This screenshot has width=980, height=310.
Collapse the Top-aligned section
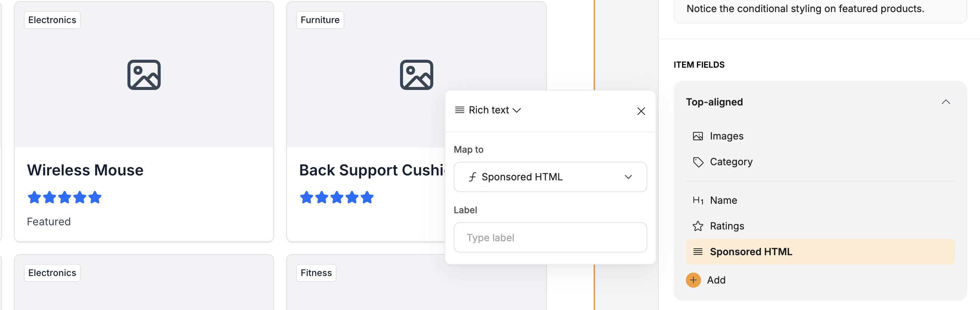(945, 102)
